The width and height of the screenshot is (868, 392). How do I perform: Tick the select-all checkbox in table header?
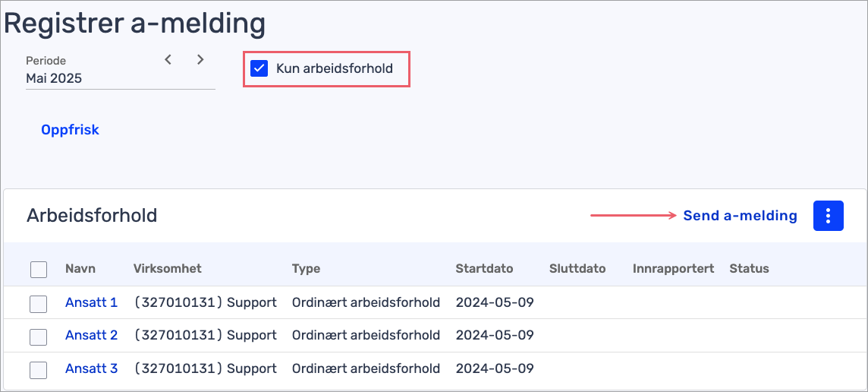pos(38,270)
